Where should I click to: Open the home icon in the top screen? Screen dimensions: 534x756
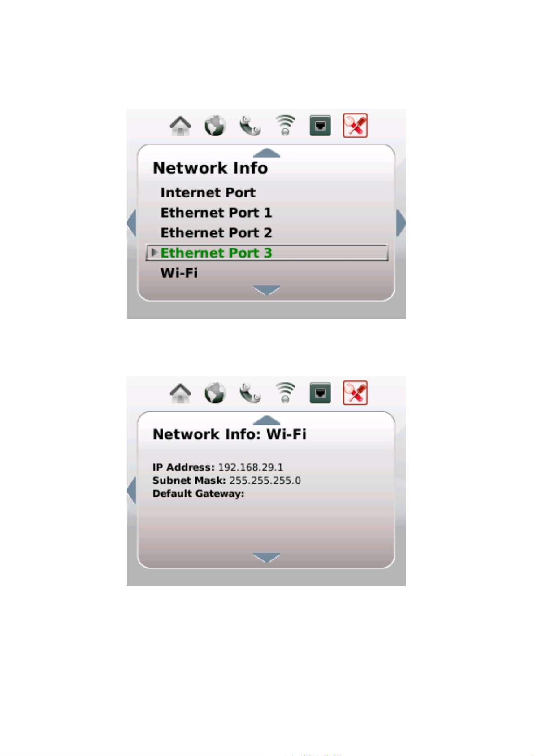click(180, 126)
